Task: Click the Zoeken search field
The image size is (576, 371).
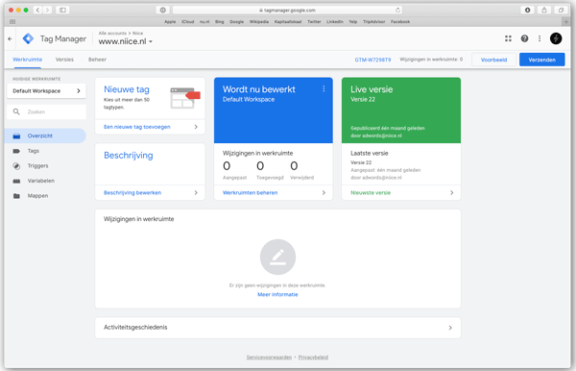Action: click(x=46, y=112)
